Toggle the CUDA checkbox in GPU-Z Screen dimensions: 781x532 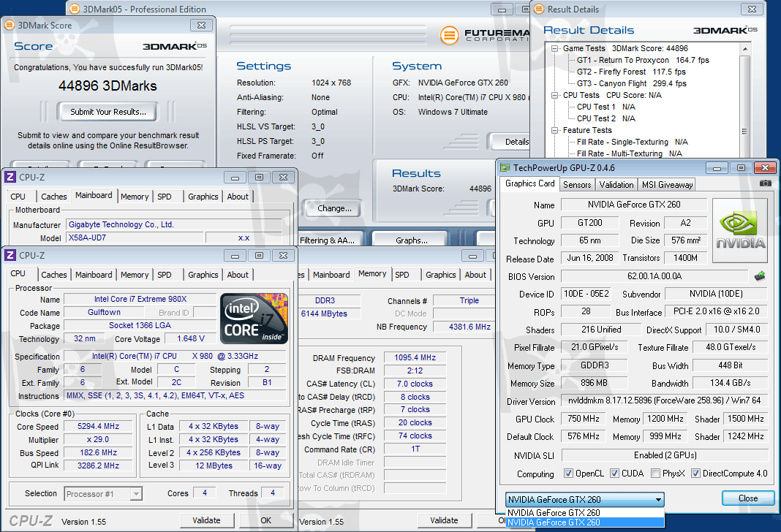(615, 474)
